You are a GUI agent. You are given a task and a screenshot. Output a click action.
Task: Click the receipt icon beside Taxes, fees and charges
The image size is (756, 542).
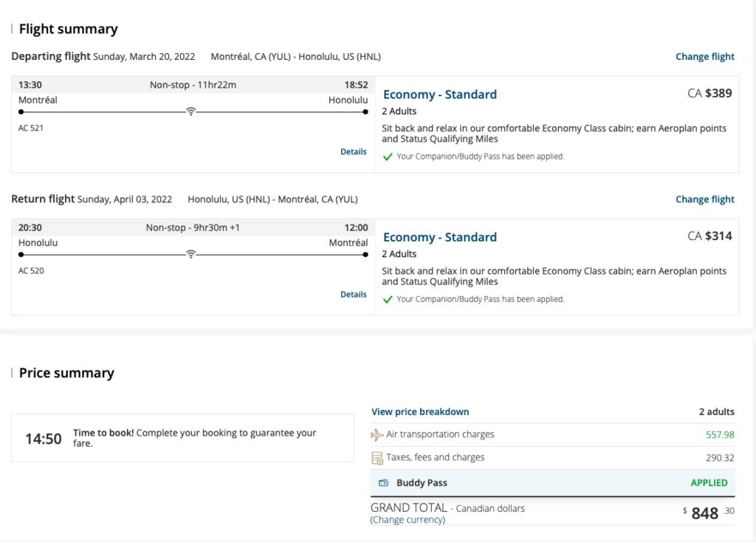coord(377,458)
